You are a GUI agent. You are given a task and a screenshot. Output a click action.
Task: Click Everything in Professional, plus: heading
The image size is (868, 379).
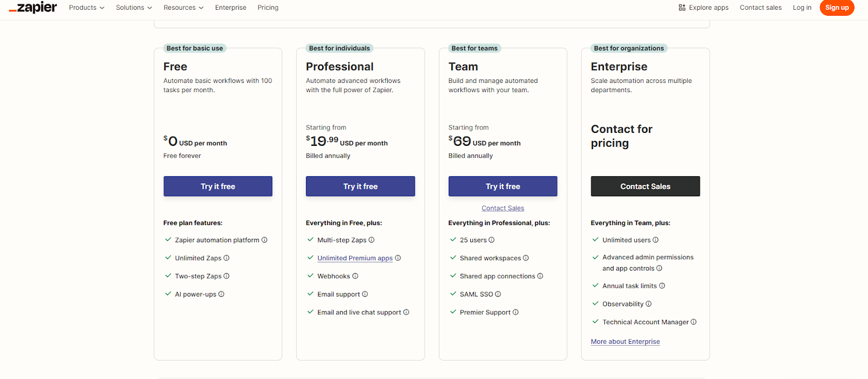[x=499, y=223]
